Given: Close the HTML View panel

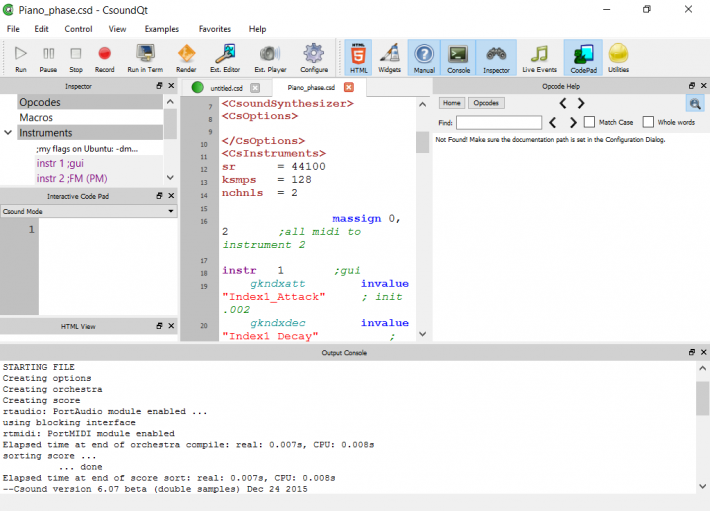Looking at the screenshot, I should coord(171,326).
